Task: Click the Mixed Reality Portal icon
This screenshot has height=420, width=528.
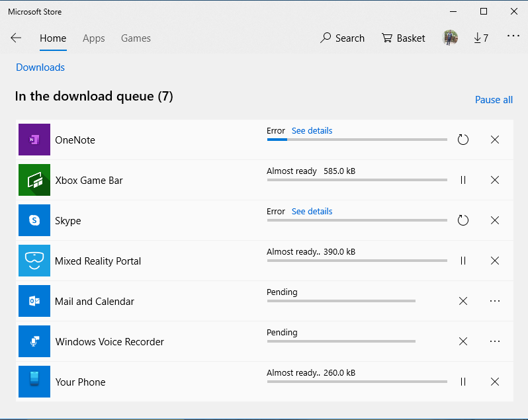Action: 34,261
